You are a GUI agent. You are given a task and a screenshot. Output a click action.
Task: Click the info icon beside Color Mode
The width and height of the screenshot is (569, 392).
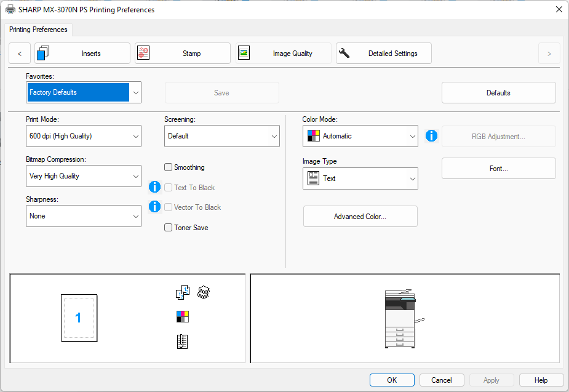point(431,136)
